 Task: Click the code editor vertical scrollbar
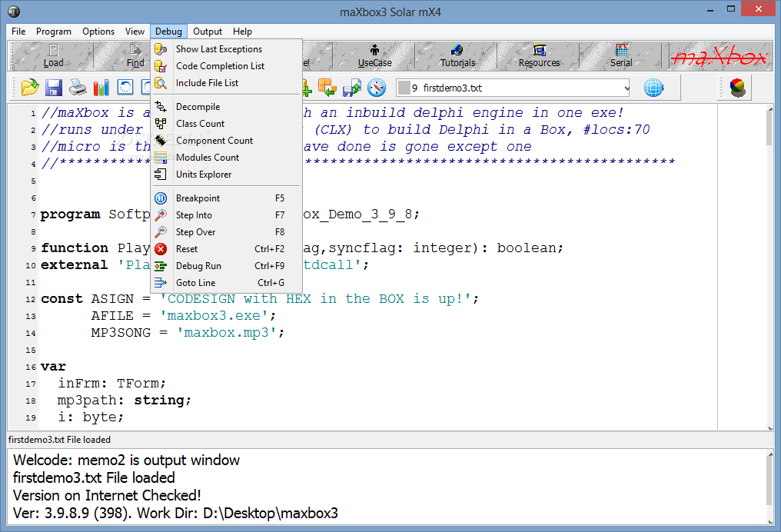[769, 269]
